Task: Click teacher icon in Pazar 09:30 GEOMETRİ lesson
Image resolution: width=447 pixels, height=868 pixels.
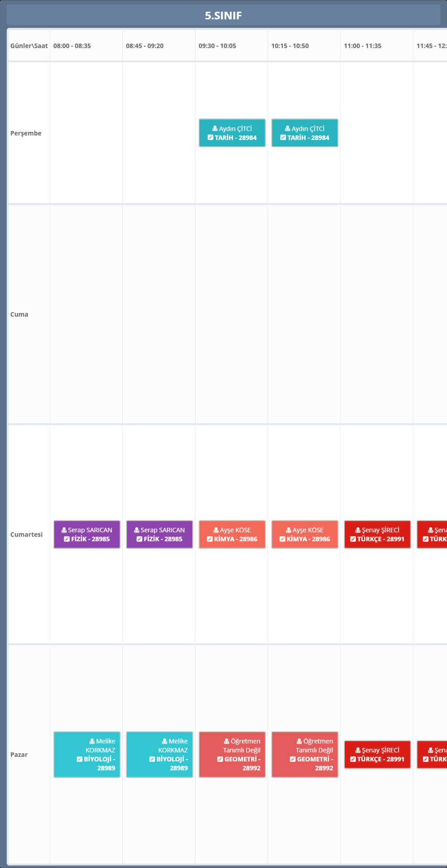Action: (226, 741)
